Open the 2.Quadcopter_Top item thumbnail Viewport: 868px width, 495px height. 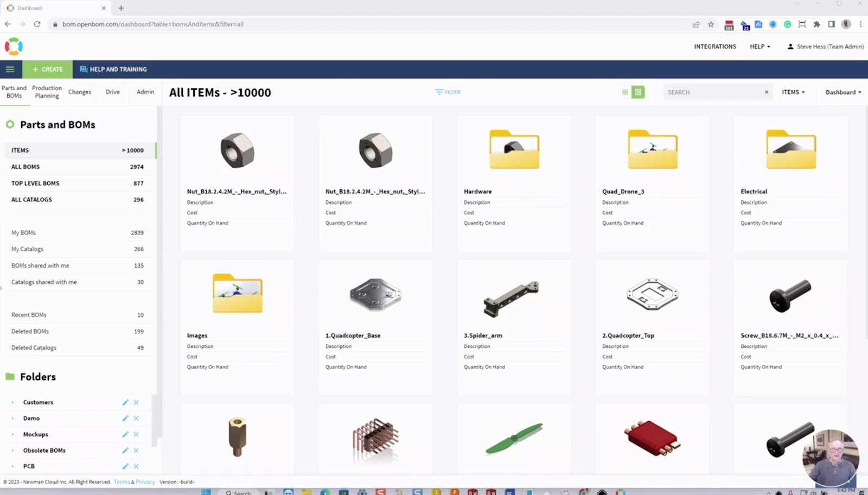pyautogui.click(x=652, y=294)
